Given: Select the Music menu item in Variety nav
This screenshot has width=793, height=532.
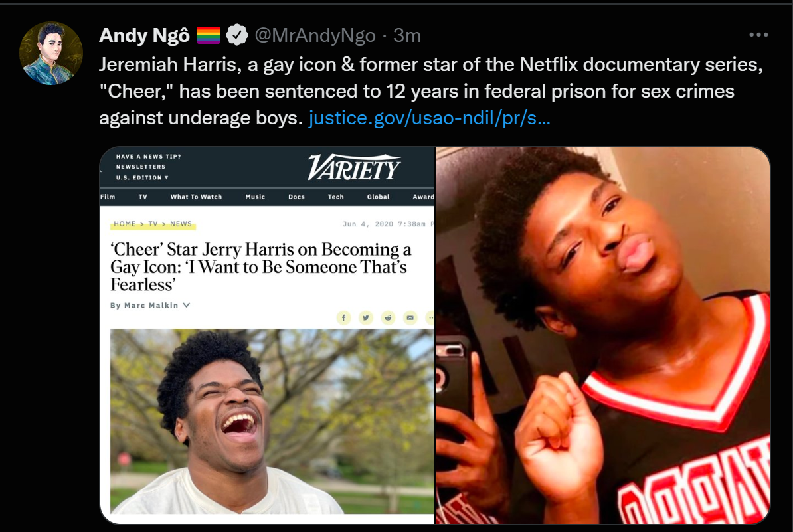Looking at the screenshot, I should click(255, 197).
